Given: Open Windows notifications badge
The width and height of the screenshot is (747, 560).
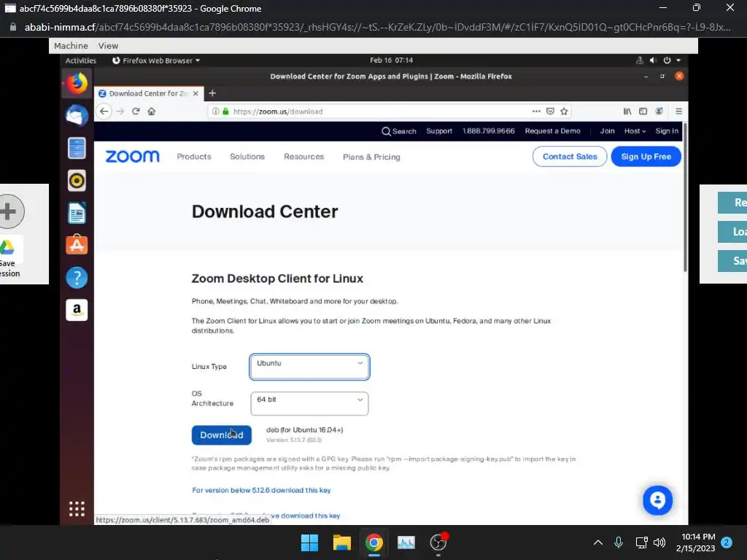Looking at the screenshot, I should [727, 542].
